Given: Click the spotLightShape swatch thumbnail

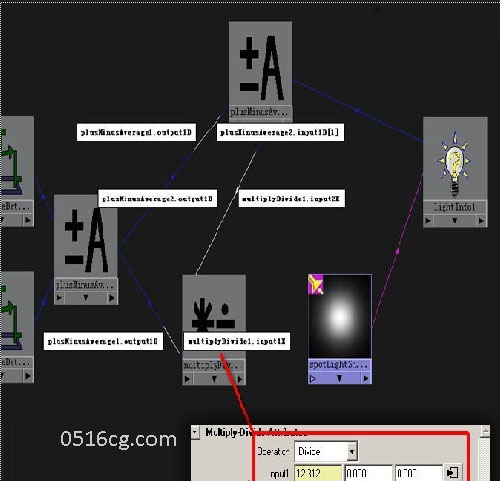Looking at the screenshot, I should [x=340, y=316].
